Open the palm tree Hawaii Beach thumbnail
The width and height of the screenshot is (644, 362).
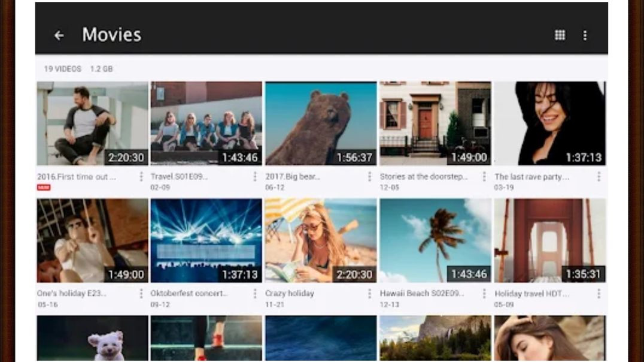point(435,240)
